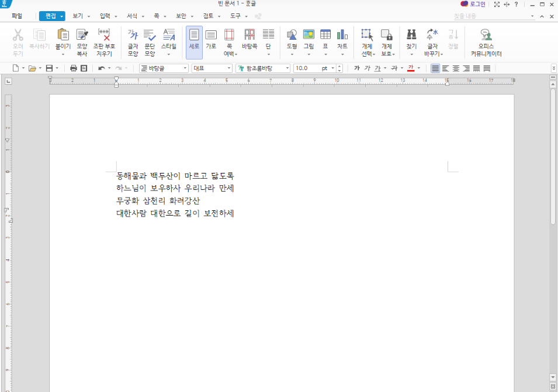Click the Print Preview icon beside Print
The image size is (558, 392).
84,68
